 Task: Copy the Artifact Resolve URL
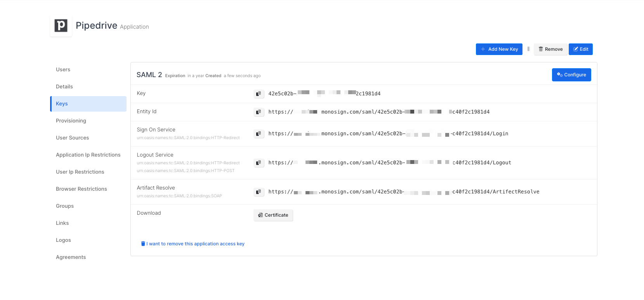pyautogui.click(x=259, y=192)
